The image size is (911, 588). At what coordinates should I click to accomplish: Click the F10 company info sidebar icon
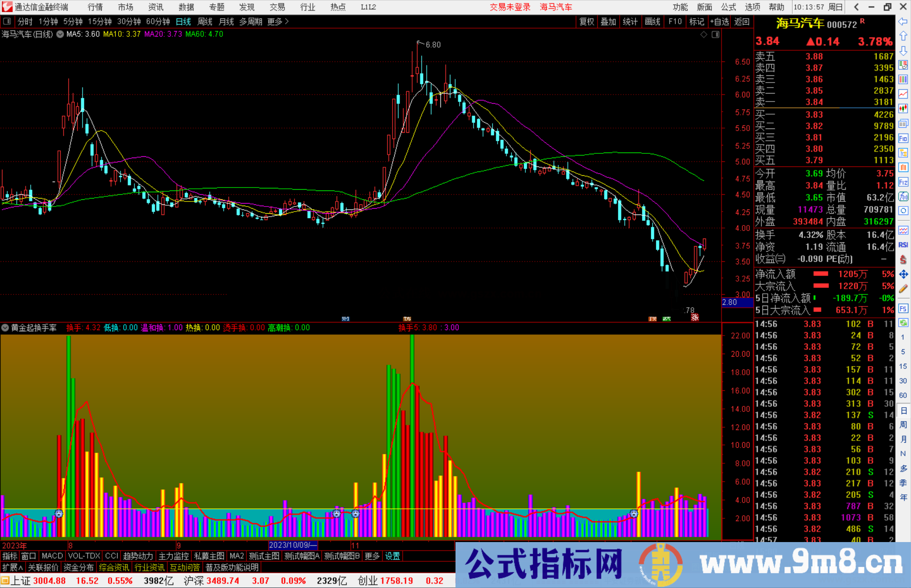click(x=903, y=138)
